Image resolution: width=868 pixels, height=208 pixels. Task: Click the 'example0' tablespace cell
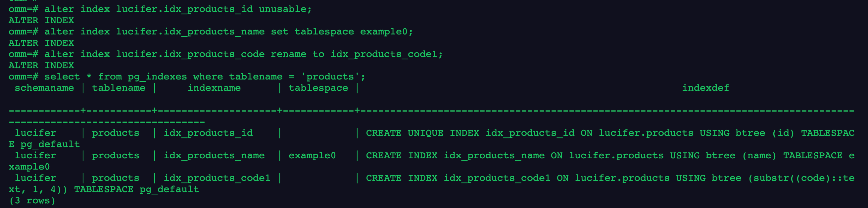click(x=312, y=156)
